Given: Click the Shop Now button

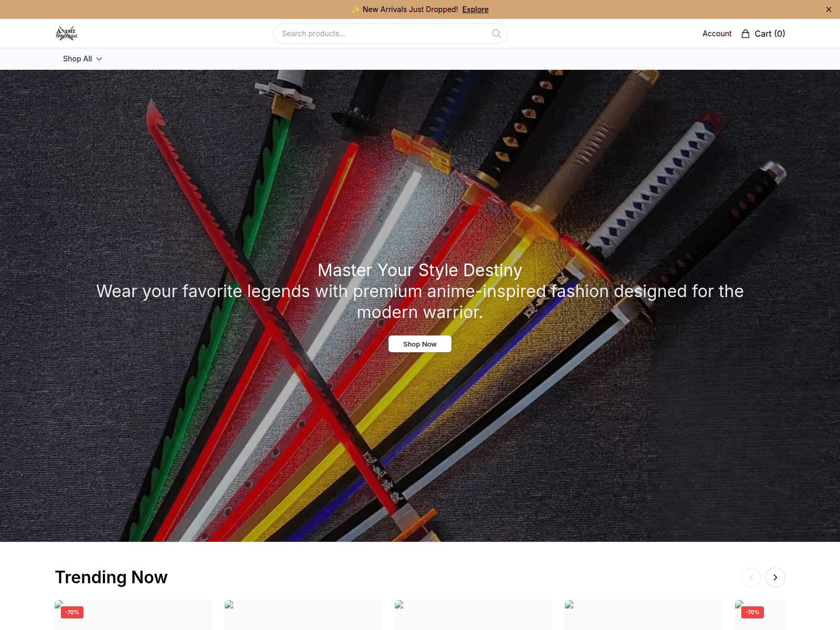Looking at the screenshot, I should [420, 344].
